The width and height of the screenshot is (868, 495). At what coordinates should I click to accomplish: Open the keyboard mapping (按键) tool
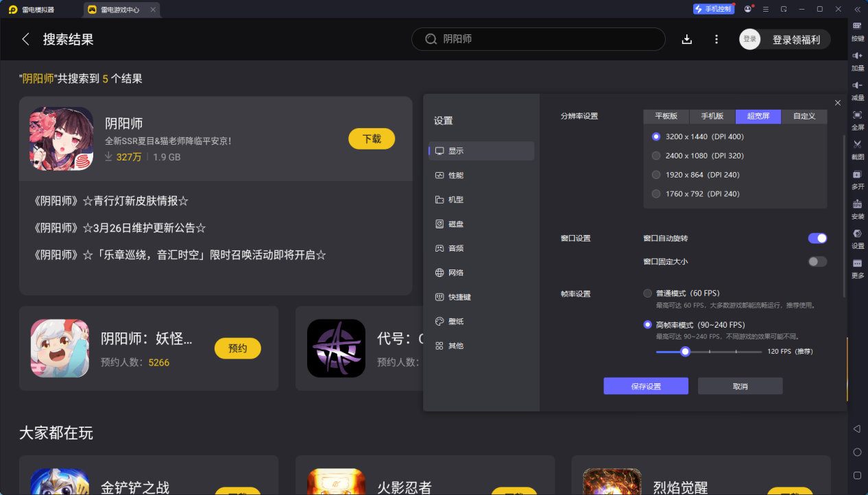tap(858, 27)
